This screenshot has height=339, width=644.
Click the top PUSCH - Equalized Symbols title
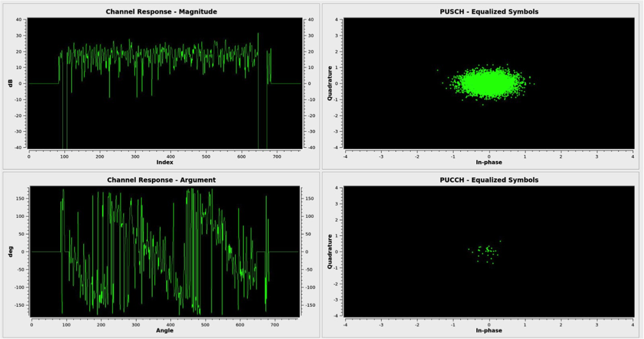tap(489, 12)
